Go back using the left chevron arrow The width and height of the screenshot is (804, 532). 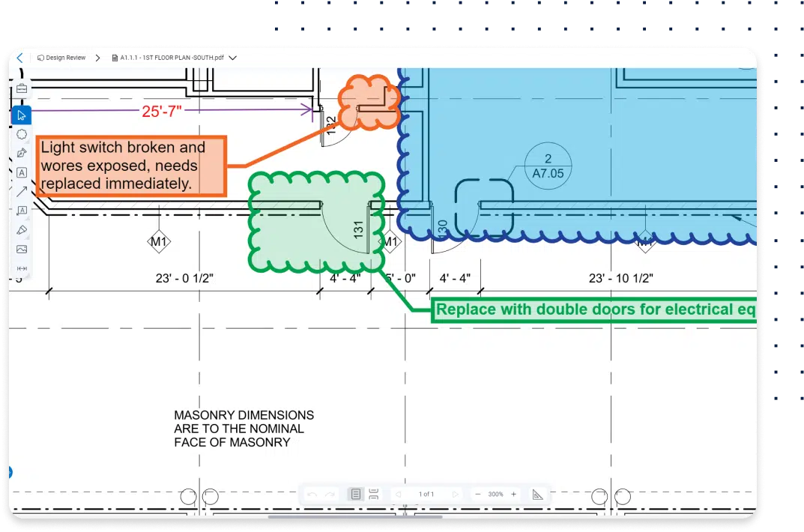(20, 58)
